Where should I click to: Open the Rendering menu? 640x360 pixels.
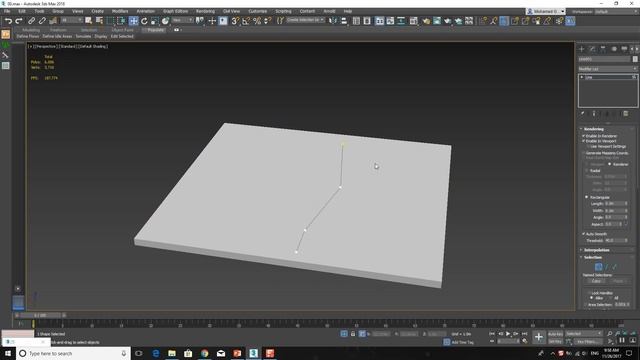click(x=205, y=11)
